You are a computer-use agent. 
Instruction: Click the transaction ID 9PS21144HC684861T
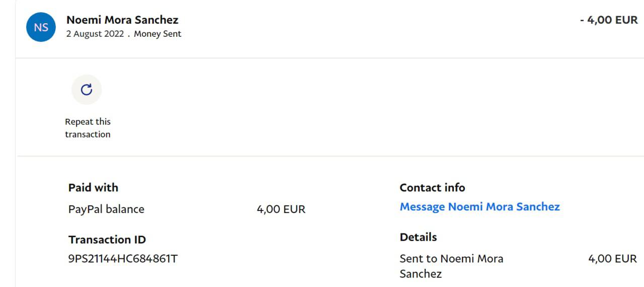tap(123, 259)
